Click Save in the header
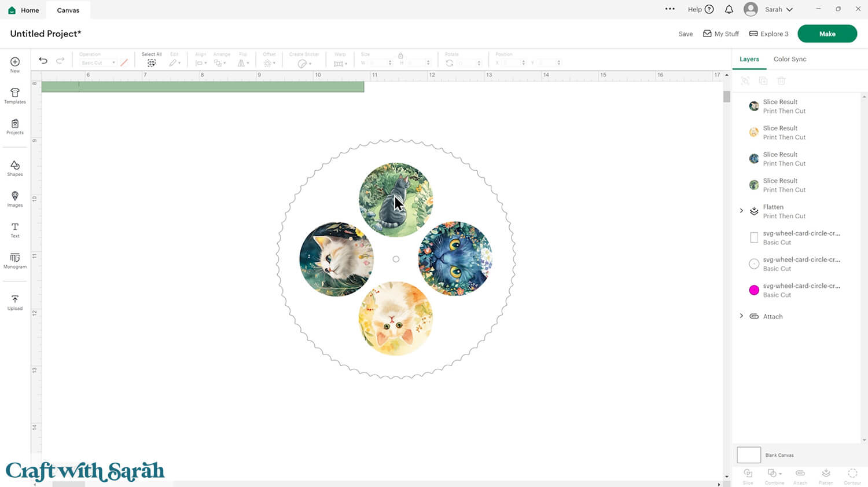The width and height of the screenshot is (868, 487). tap(686, 34)
